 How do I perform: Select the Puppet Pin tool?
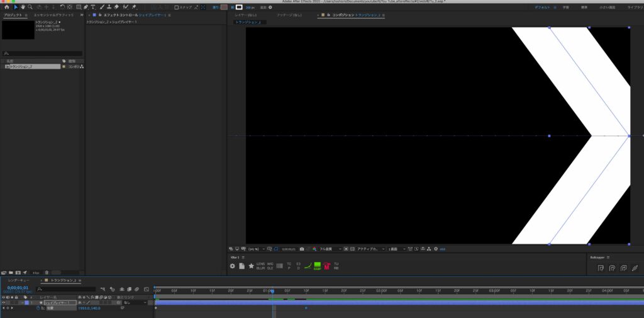pyautogui.click(x=135, y=7)
